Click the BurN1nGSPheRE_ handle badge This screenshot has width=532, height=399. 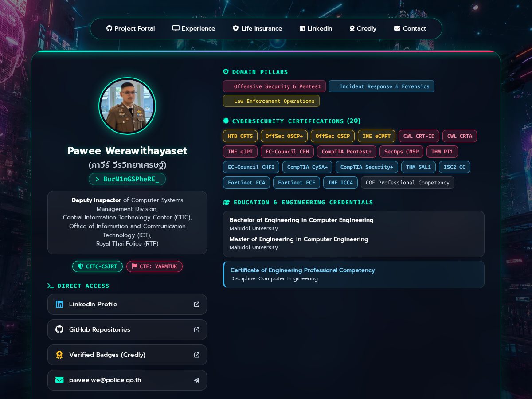127,179
